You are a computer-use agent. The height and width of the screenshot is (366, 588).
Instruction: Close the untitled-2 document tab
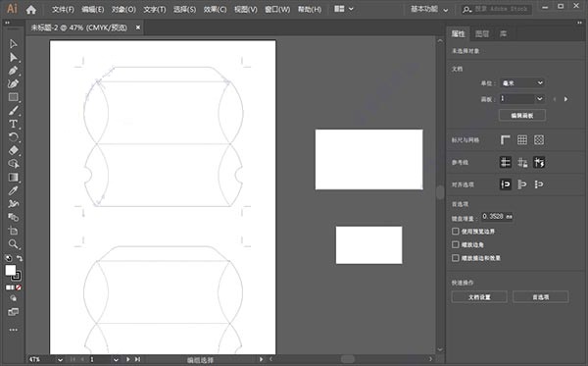pyautogui.click(x=138, y=27)
